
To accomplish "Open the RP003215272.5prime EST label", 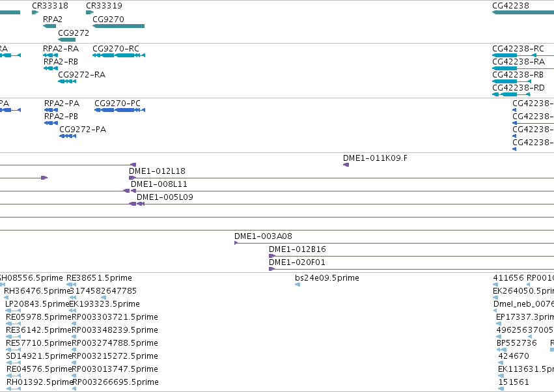I will pos(115,356).
